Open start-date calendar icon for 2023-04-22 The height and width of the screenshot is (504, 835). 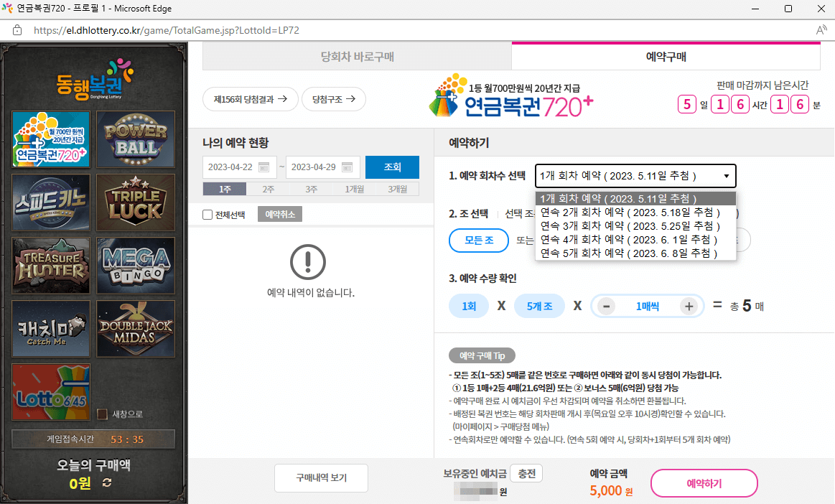point(263,167)
